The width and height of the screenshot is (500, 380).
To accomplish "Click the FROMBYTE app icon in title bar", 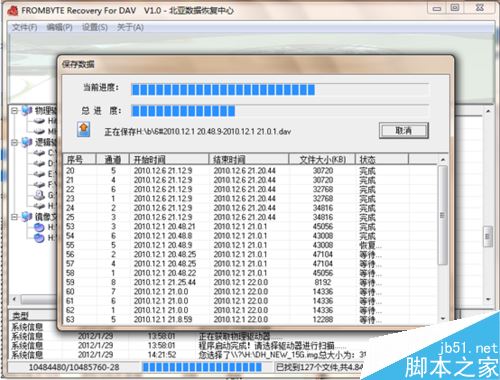I will [13, 11].
